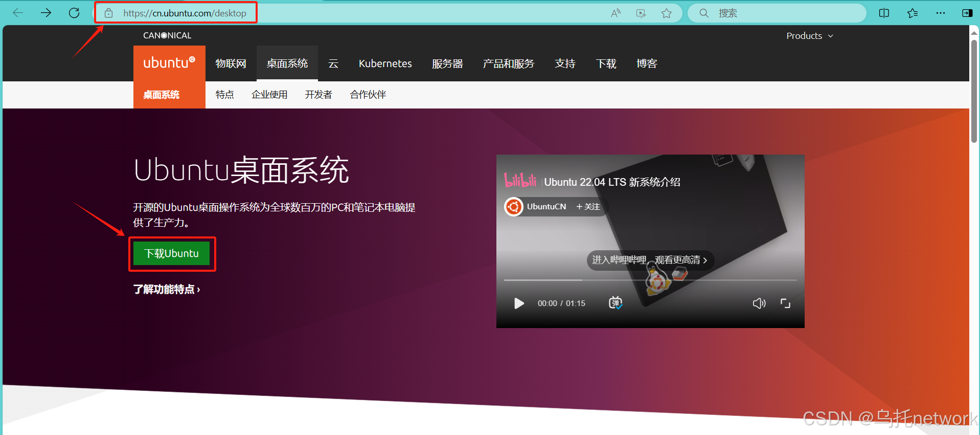980x435 pixels.
Task: Click the UbuntuCN channel name
Action: pyautogui.click(x=546, y=207)
